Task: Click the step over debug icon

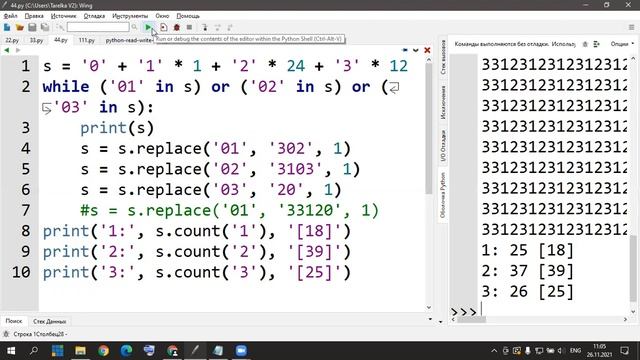Action: tap(218, 27)
